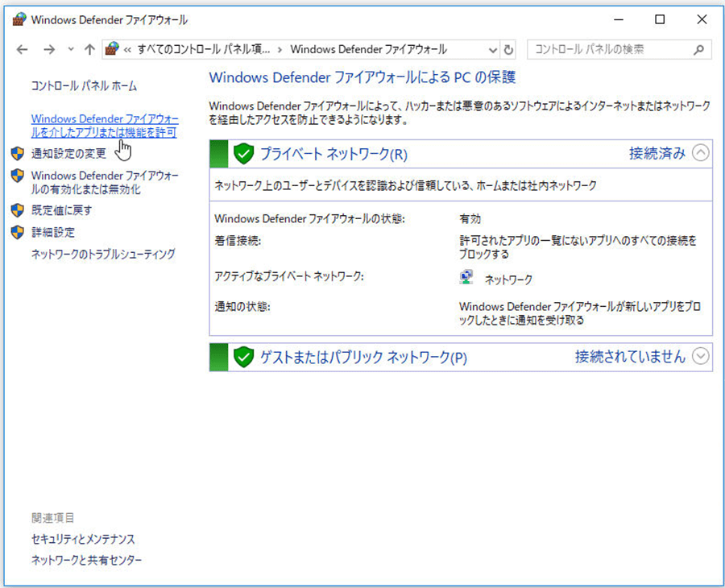Click green check shield of public network

click(x=243, y=357)
